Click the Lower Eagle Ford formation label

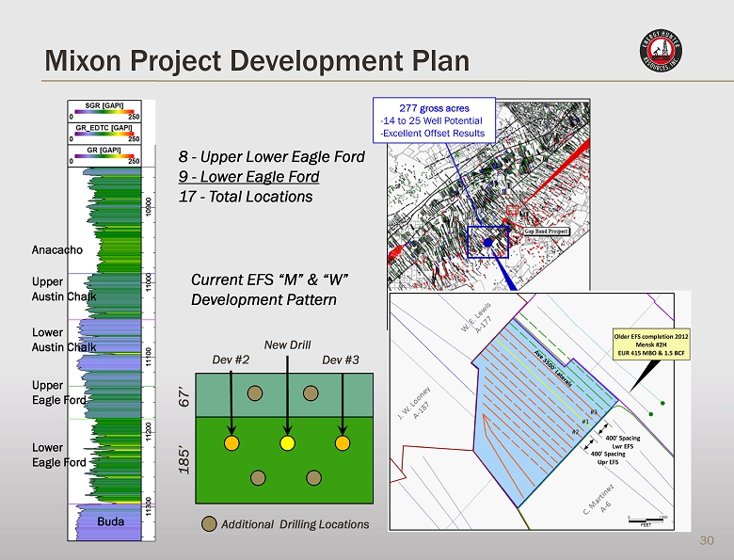click(x=58, y=455)
